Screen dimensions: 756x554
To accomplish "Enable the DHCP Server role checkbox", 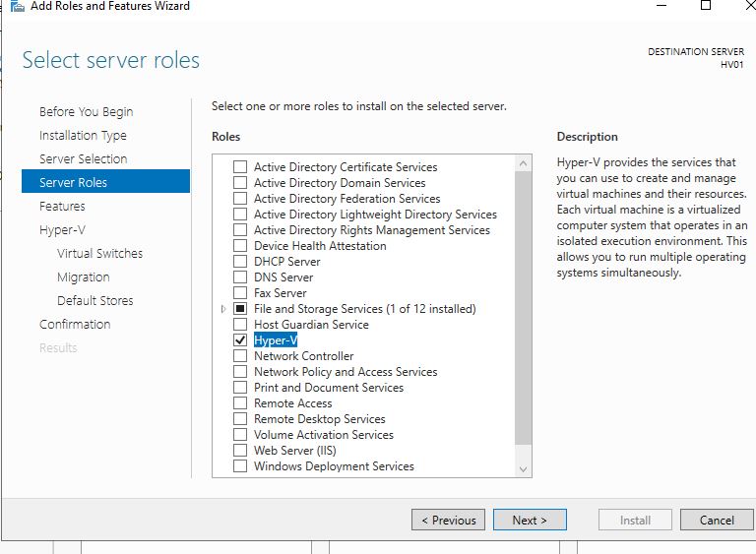I will coord(240,262).
